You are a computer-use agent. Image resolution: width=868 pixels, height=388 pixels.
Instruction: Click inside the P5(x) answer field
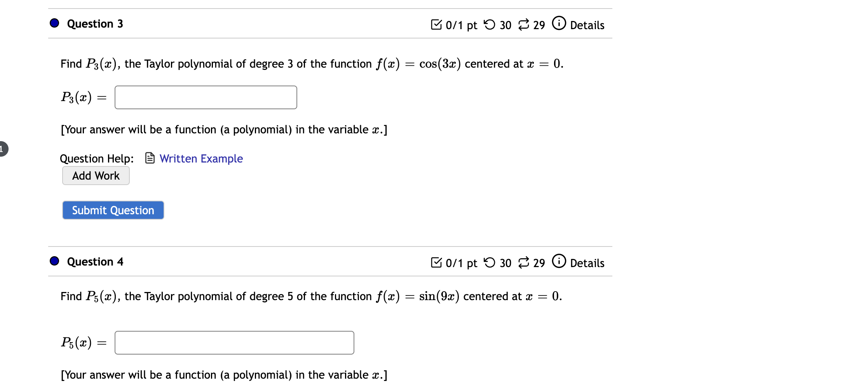point(234,343)
